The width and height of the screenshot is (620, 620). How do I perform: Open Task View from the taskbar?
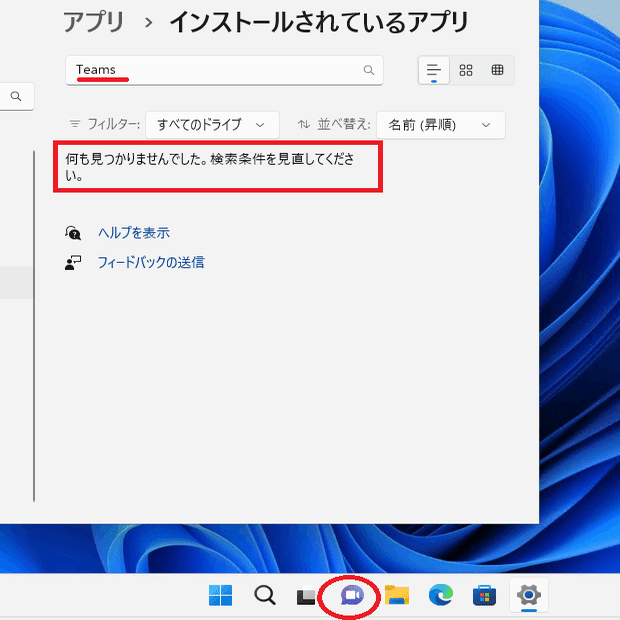pos(306,595)
